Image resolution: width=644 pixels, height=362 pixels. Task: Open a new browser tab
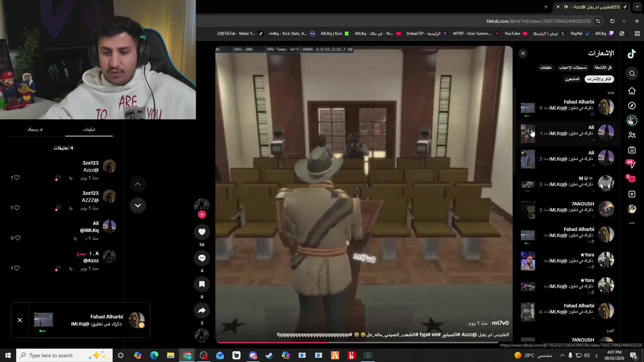546,7
